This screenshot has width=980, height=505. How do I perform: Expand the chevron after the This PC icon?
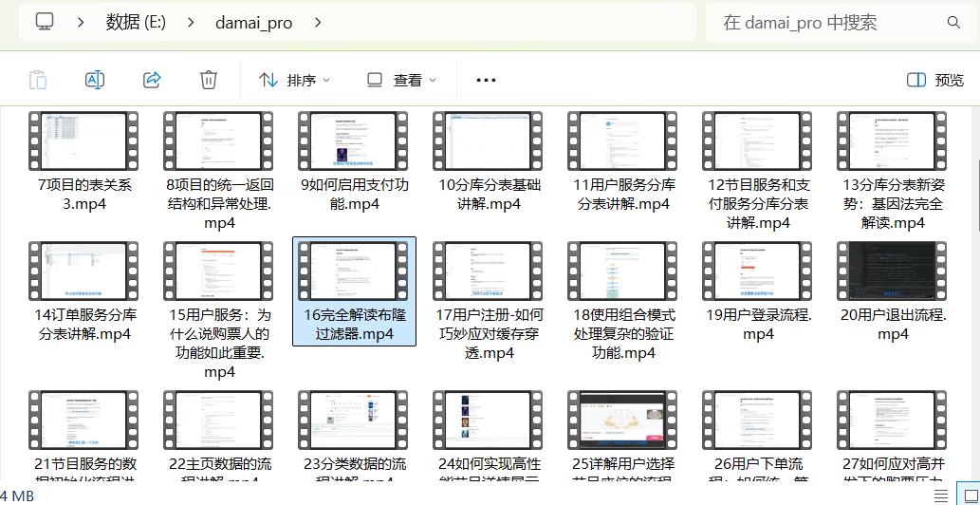81,23
